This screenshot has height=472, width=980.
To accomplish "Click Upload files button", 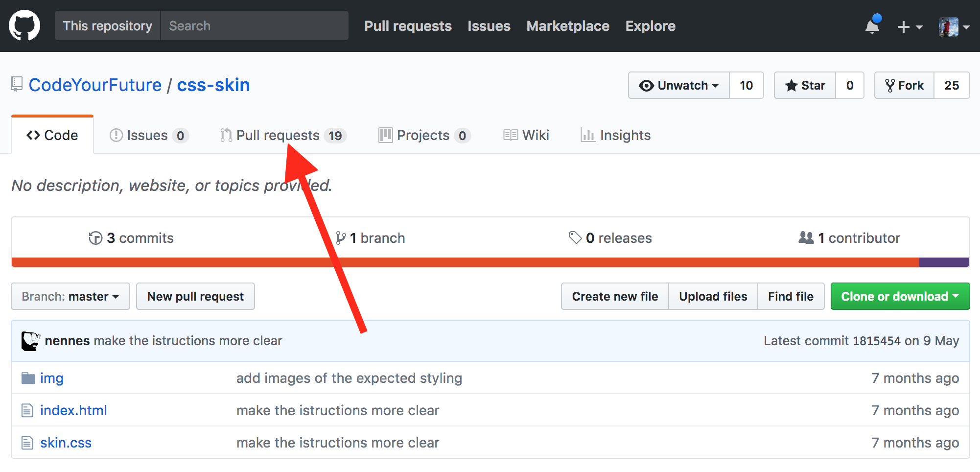I will click(x=713, y=296).
